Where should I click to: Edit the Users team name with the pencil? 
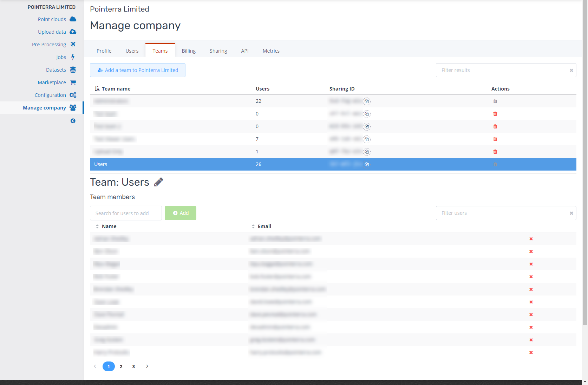tap(158, 181)
